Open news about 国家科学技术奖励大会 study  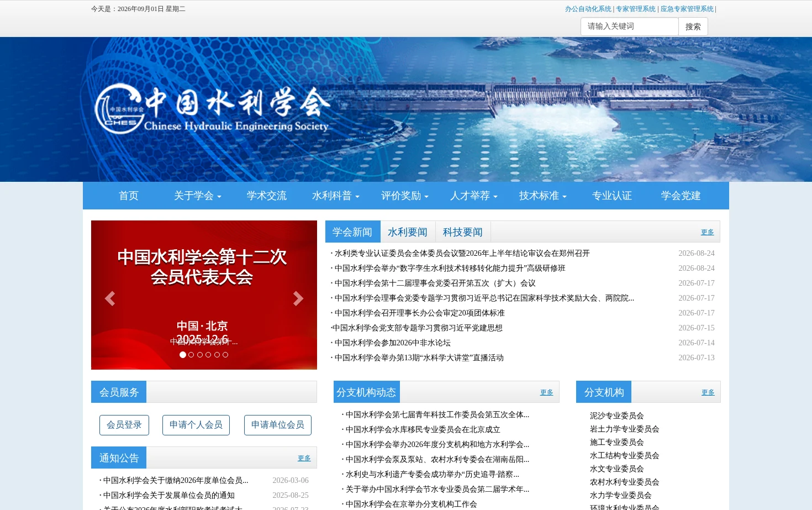pyautogui.click(x=484, y=298)
